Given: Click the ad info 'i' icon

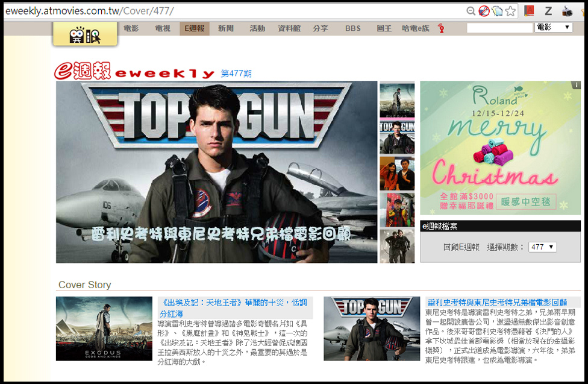Looking at the screenshot, I should (577, 85).
